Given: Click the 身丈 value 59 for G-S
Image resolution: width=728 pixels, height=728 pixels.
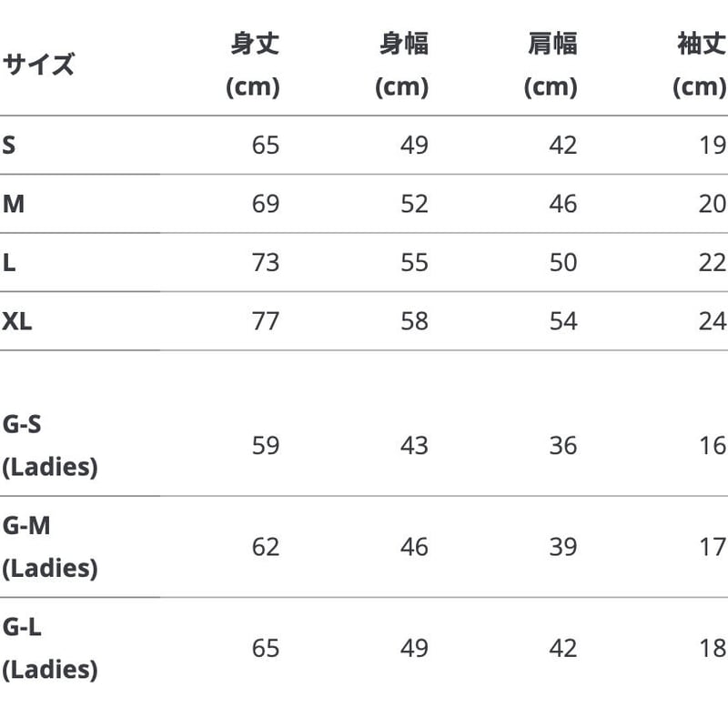Looking at the screenshot, I should tap(266, 446).
